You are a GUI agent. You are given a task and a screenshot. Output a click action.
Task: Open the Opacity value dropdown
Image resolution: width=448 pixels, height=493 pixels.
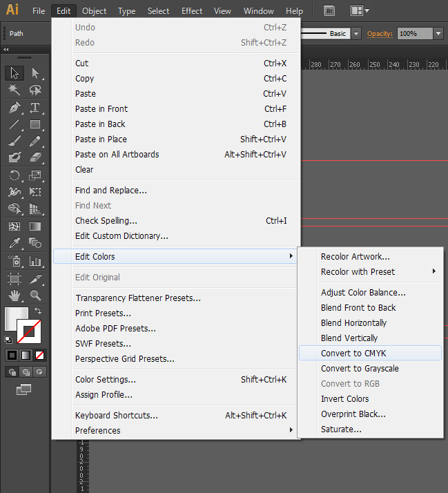pos(439,33)
